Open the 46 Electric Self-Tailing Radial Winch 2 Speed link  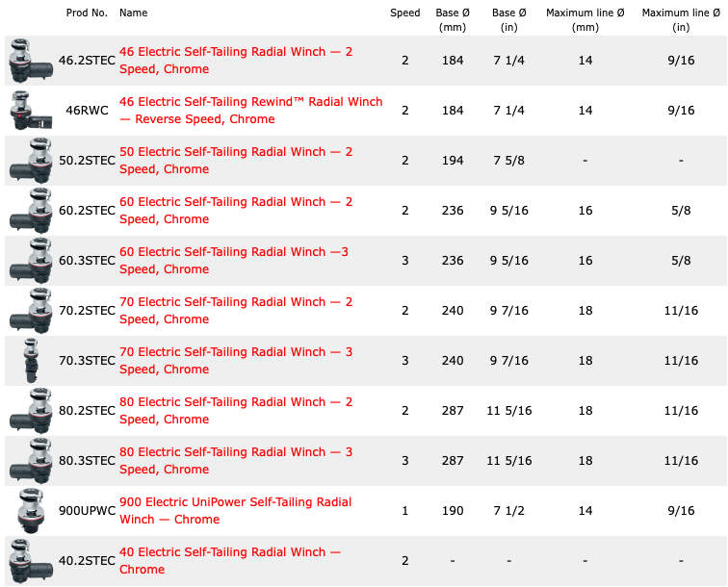tap(236, 60)
